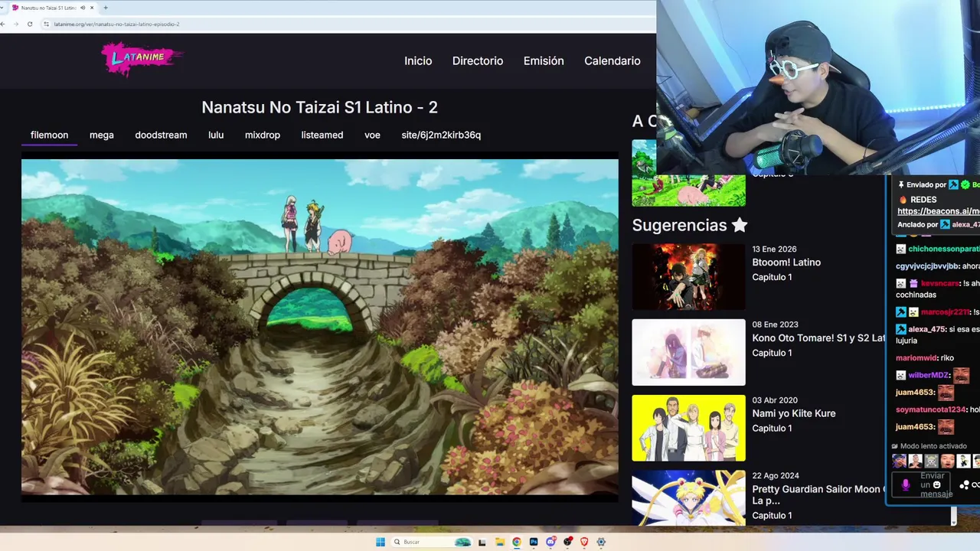Image resolution: width=980 pixels, height=551 pixels.
Task: Open the Emisión nav item
Action: pyautogui.click(x=544, y=60)
